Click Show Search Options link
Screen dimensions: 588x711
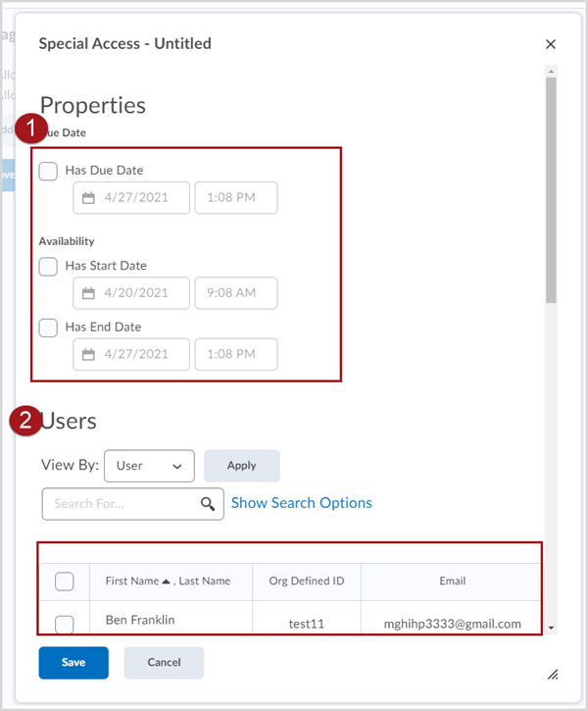click(x=302, y=503)
